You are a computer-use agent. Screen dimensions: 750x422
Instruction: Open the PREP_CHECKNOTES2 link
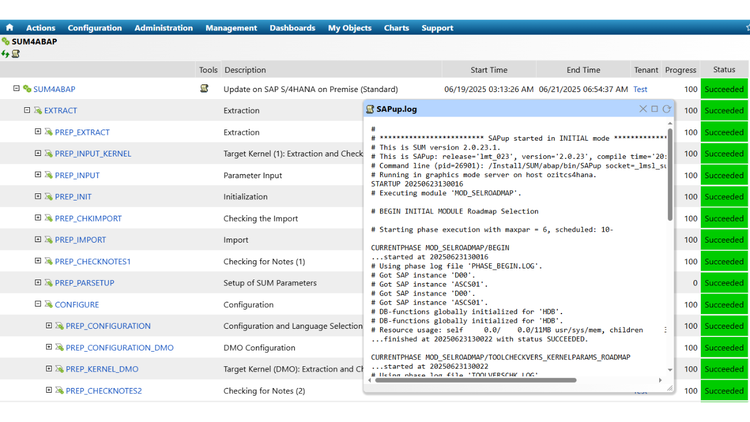coord(104,390)
